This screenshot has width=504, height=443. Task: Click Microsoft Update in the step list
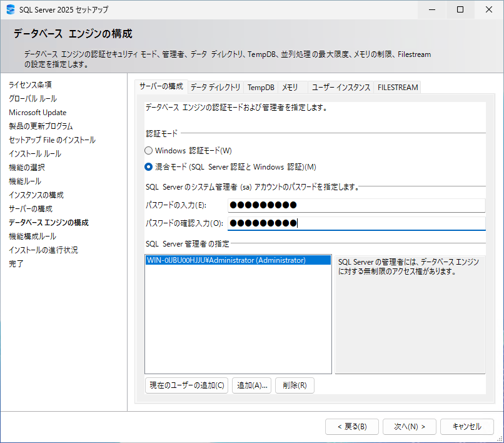[x=38, y=113]
